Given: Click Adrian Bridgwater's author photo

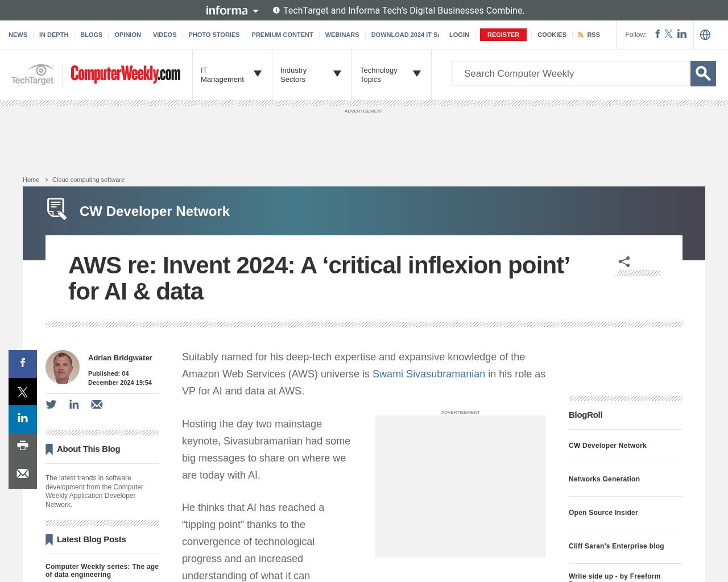Looking at the screenshot, I should 63,367.
